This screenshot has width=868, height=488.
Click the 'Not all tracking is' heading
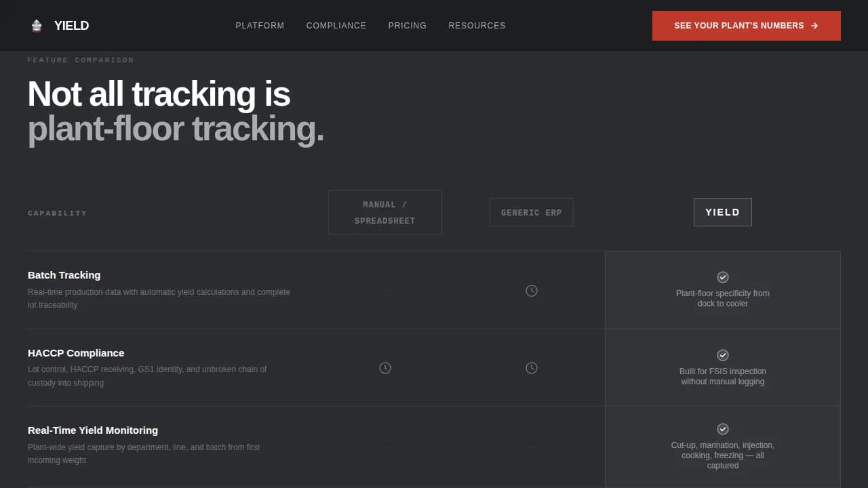159,94
